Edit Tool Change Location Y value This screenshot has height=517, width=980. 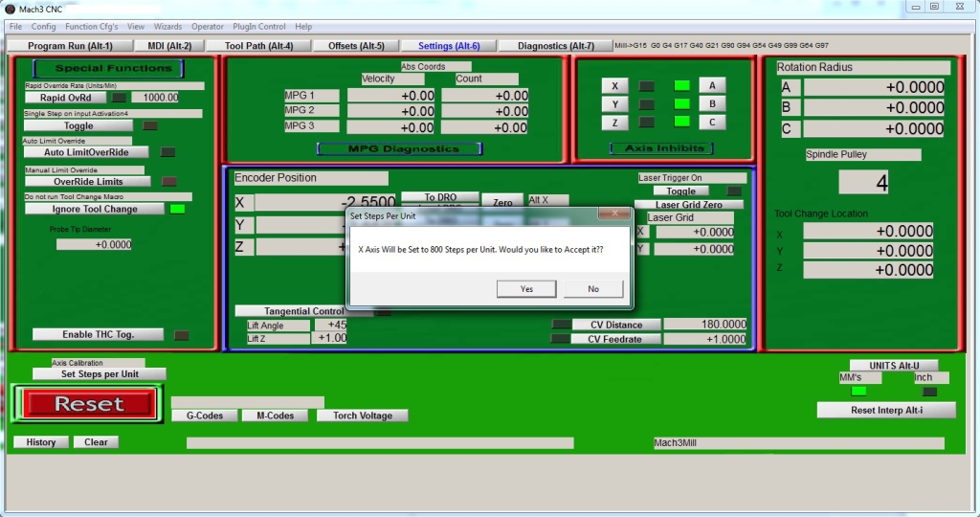pyautogui.click(x=868, y=251)
